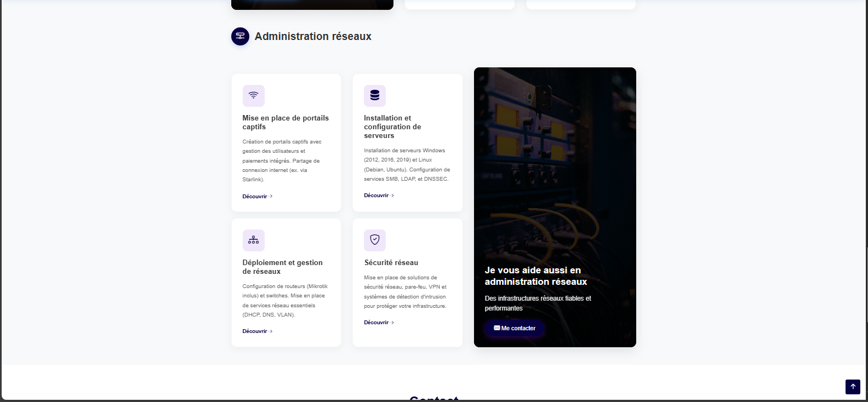Screen dimensions: 868x402
Task: Click the round Administration réseaux section icon
Action: [x=240, y=36]
